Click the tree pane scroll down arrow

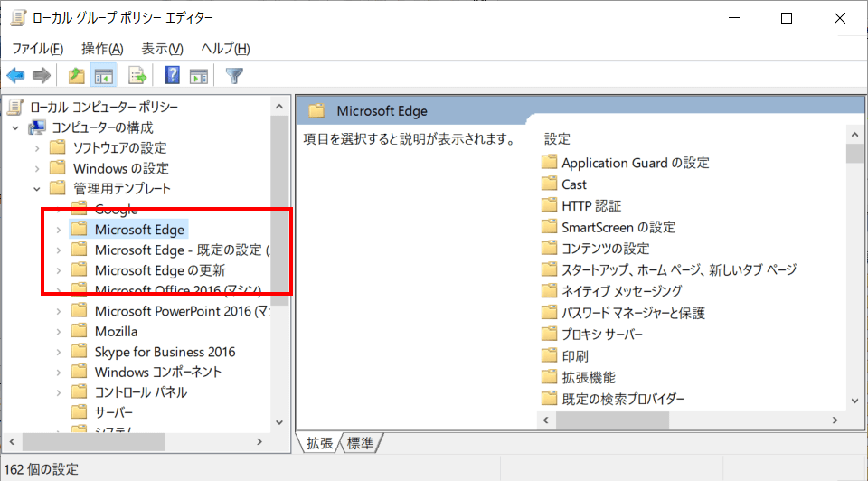coord(279,422)
